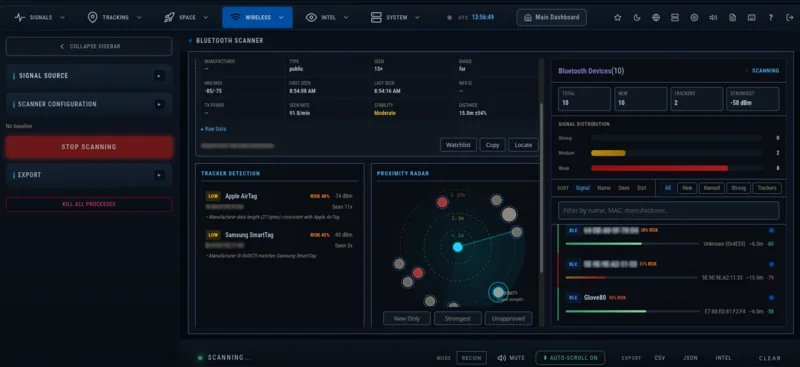Image resolution: width=800 pixels, height=367 pixels.
Task: Click the Copy button
Action: tap(492, 145)
